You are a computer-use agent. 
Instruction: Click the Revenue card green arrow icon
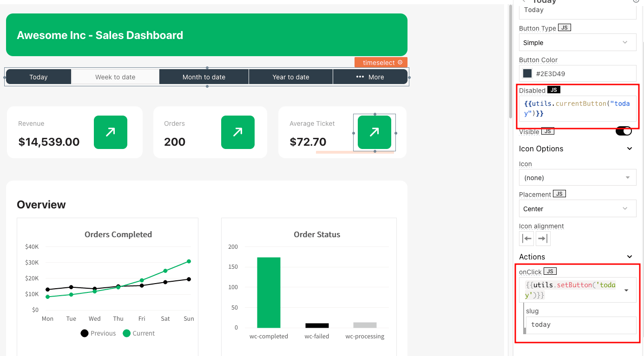point(111,132)
